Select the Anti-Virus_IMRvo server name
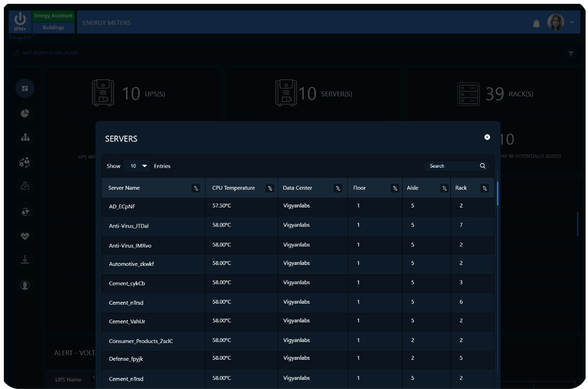 point(130,246)
